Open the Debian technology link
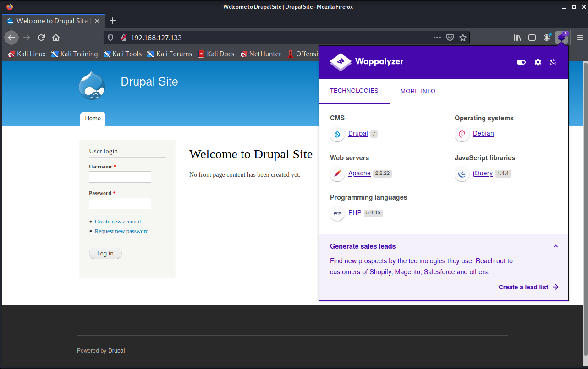This screenshot has width=588, height=369. point(484,134)
